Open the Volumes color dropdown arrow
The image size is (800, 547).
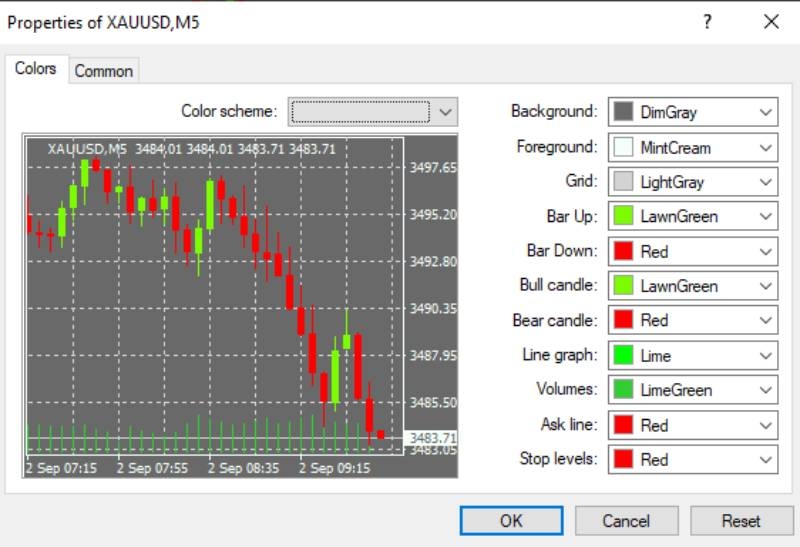coord(765,390)
